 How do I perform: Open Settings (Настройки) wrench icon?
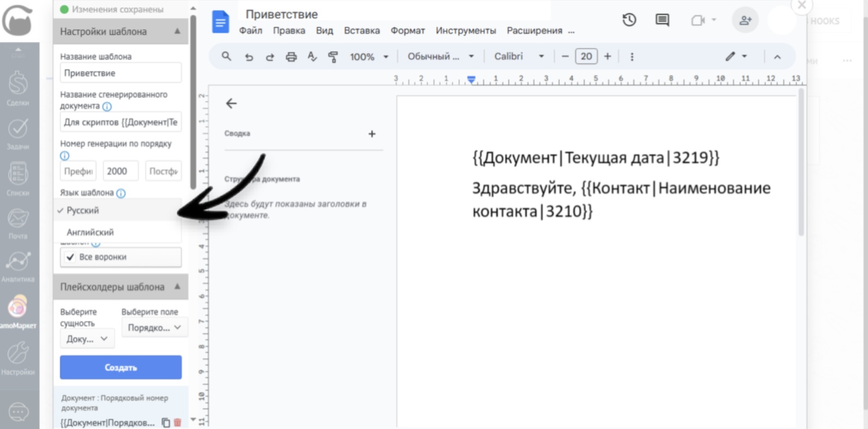click(x=18, y=358)
